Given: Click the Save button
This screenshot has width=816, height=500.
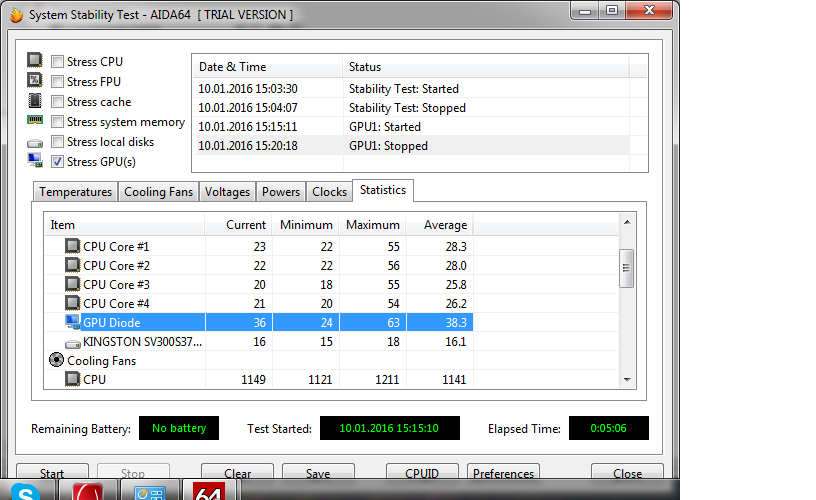Looking at the screenshot, I should [318, 472].
